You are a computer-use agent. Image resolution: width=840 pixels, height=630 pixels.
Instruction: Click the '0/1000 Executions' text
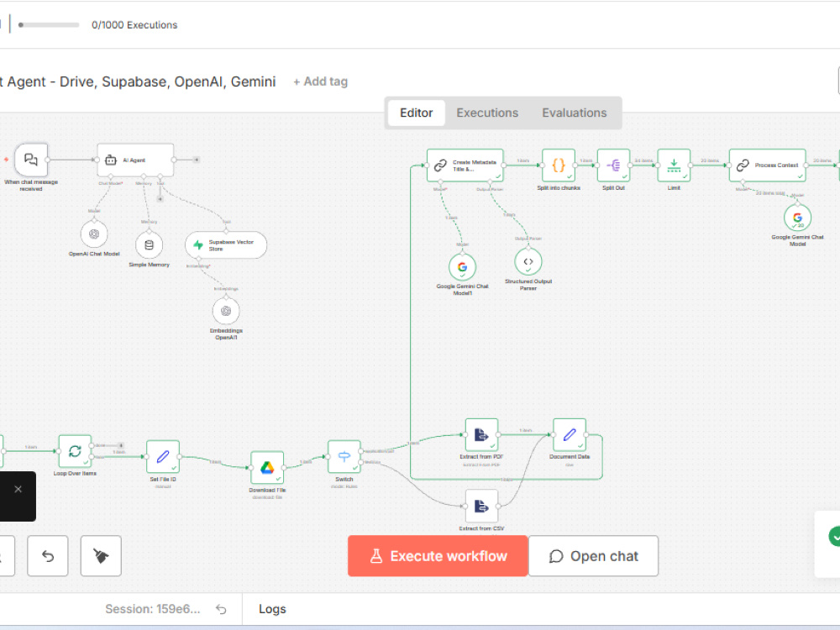(x=134, y=24)
